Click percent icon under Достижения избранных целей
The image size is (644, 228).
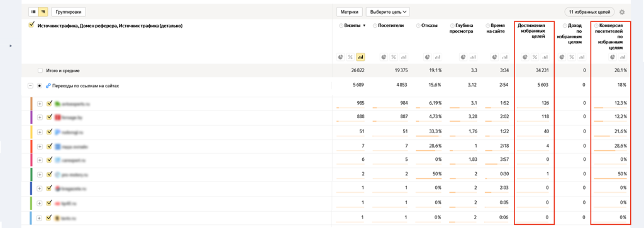pyautogui.click(x=535, y=57)
